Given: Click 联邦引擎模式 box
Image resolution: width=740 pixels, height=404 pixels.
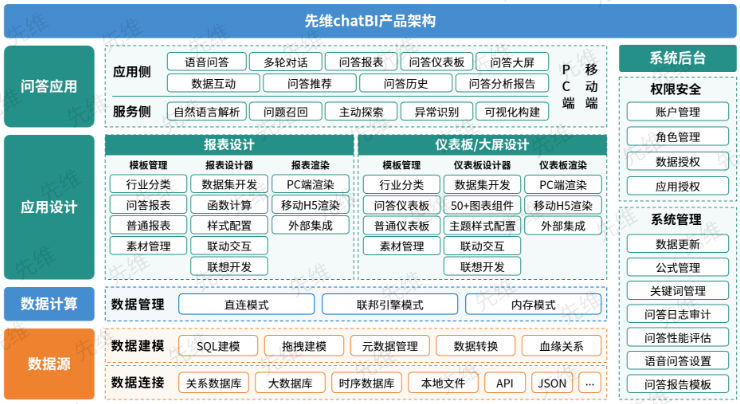Looking at the screenshot, I should 390,304.
